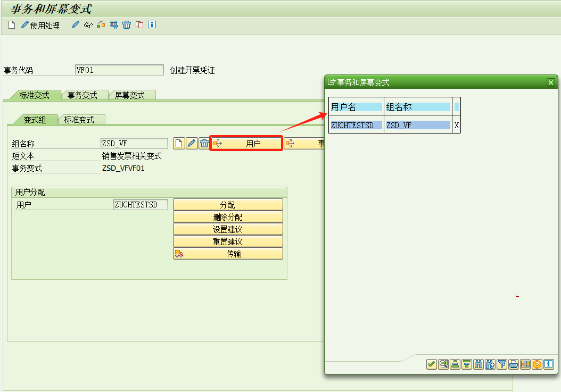Click the binoculars-plus find next icon in popup
Image resolution: width=561 pixels, height=392 pixels.
(490, 364)
